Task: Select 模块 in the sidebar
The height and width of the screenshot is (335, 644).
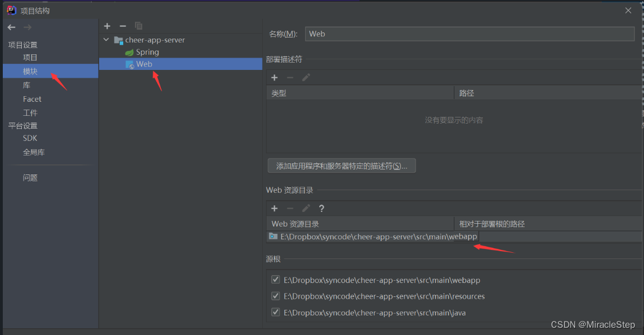Action: click(50, 72)
